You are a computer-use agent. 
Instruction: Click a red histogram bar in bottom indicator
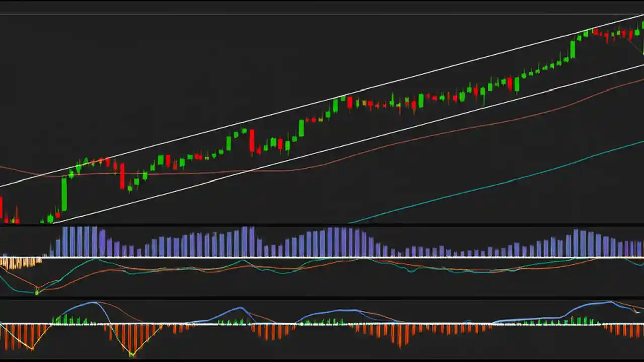(262, 332)
